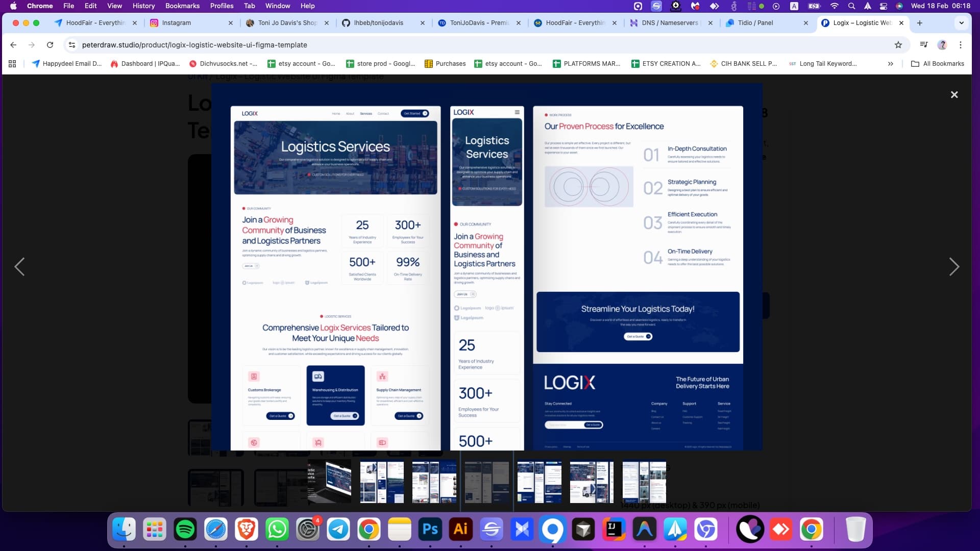Open Photoshop from the dock
Screen dimensions: 980x551
(430, 530)
